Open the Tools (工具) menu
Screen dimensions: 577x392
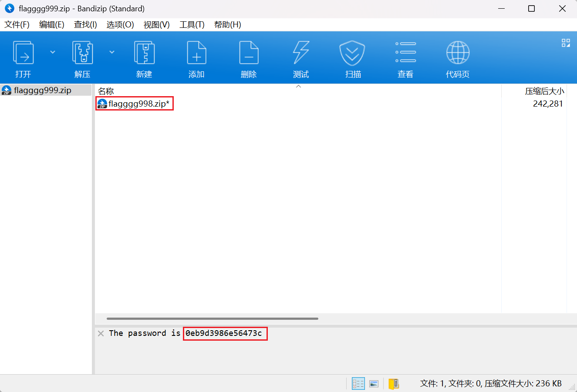pyautogui.click(x=192, y=25)
